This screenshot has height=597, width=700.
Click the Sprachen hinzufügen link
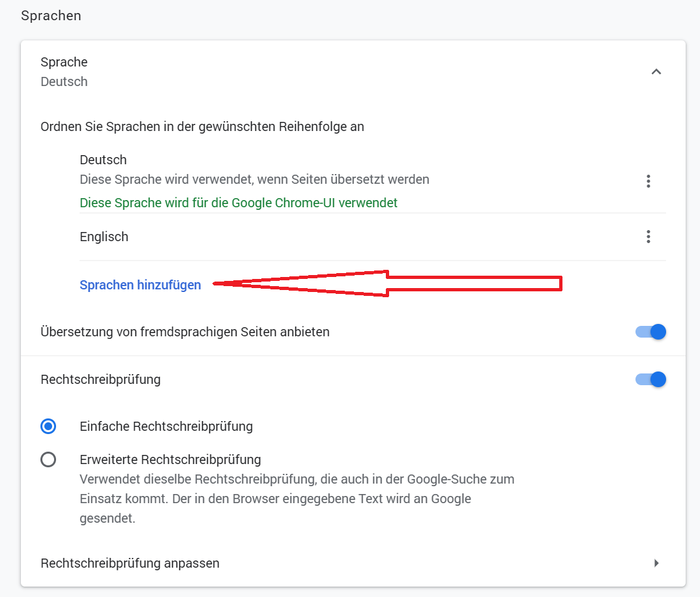point(140,285)
